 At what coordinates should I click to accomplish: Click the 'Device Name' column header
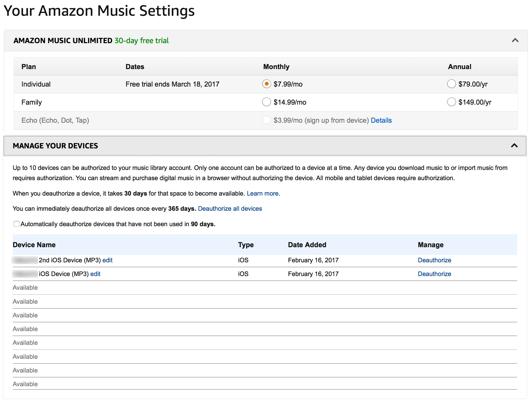34,245
